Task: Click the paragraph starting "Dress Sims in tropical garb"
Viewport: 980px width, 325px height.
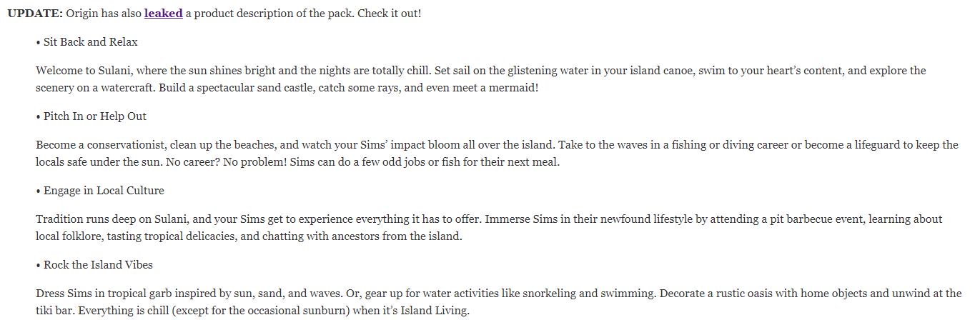Action: (499, 302)
